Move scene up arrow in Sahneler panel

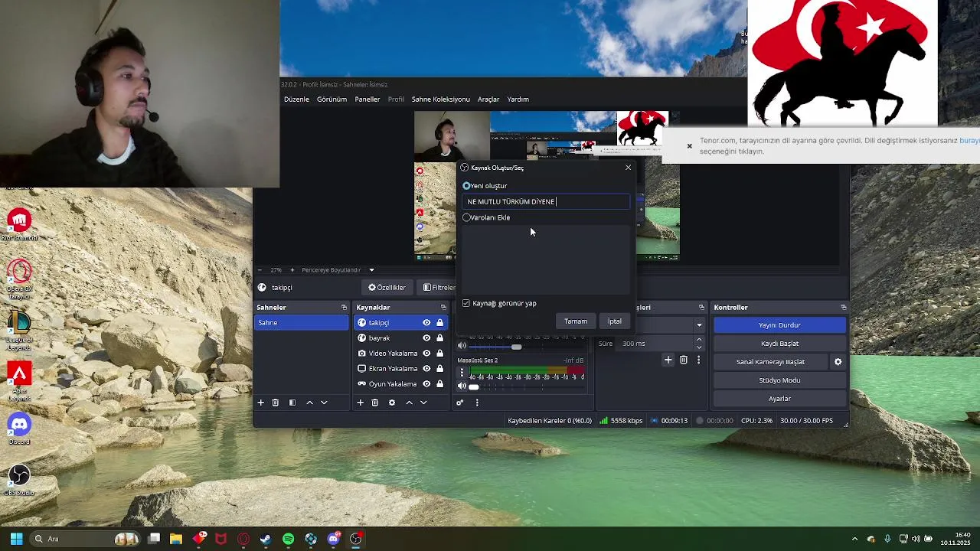click(309, 403)
